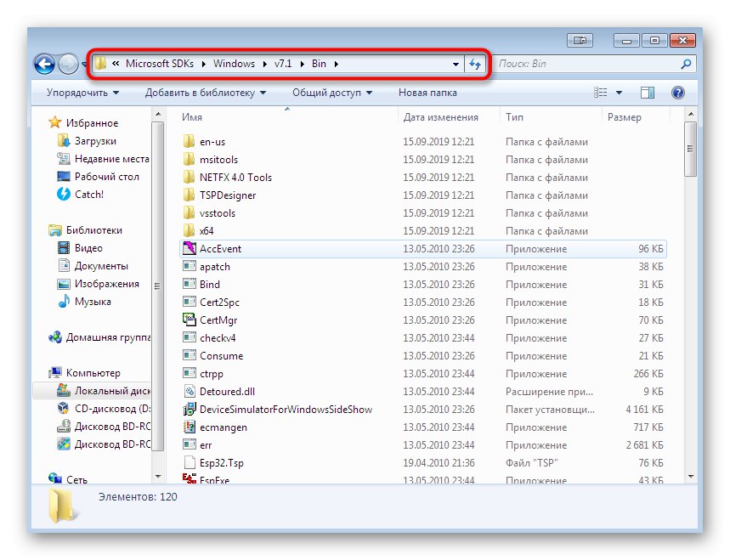
Task: Click New folder (Новая папка) button
Action: click(x=427, y=93)
